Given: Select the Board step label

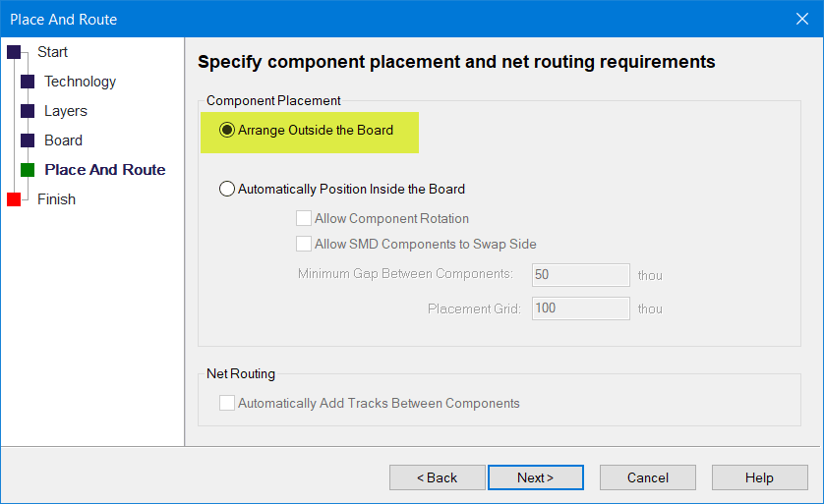Looking at the screenshot, I should [63, 140].
